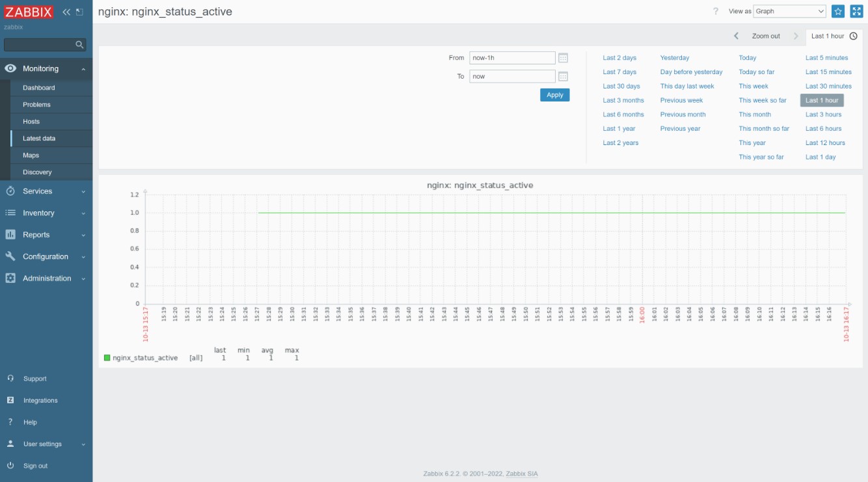This screenshot has height=482, width=868.
Task: Click the Monitoring eye icon
Action: 10,68
